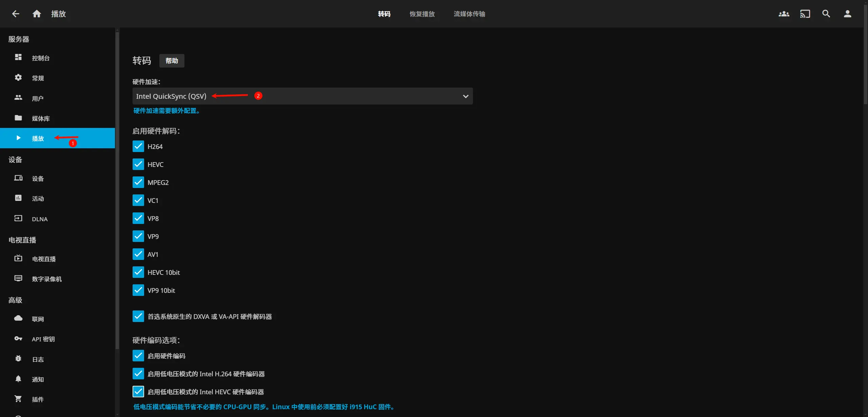Go to home via house icon

click(37, 14)
